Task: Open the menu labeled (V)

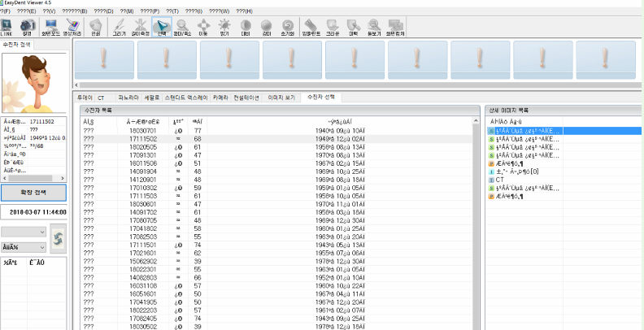Action: click(49, 11)
